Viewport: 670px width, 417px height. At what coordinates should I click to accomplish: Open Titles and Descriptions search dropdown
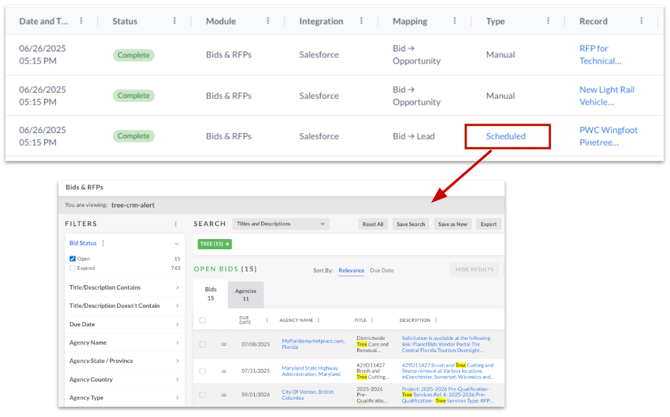tap(281, 224)
